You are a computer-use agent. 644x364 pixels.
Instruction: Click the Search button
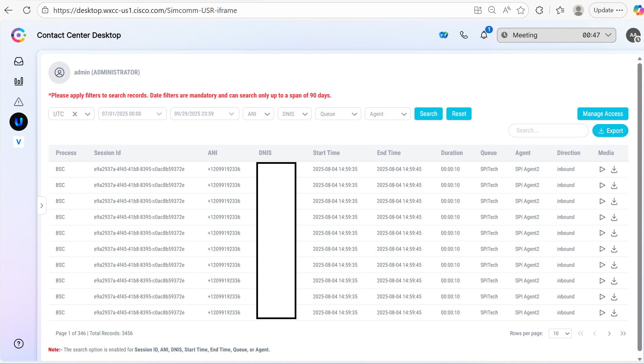(428, 114)
